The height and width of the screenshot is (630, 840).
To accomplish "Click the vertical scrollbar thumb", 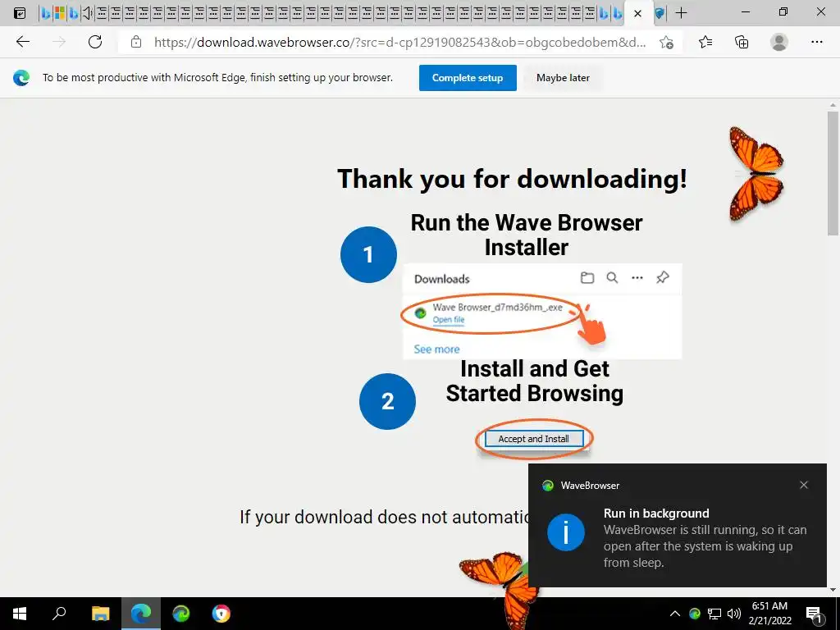I will pyautogui.click(x=833, y=173).
